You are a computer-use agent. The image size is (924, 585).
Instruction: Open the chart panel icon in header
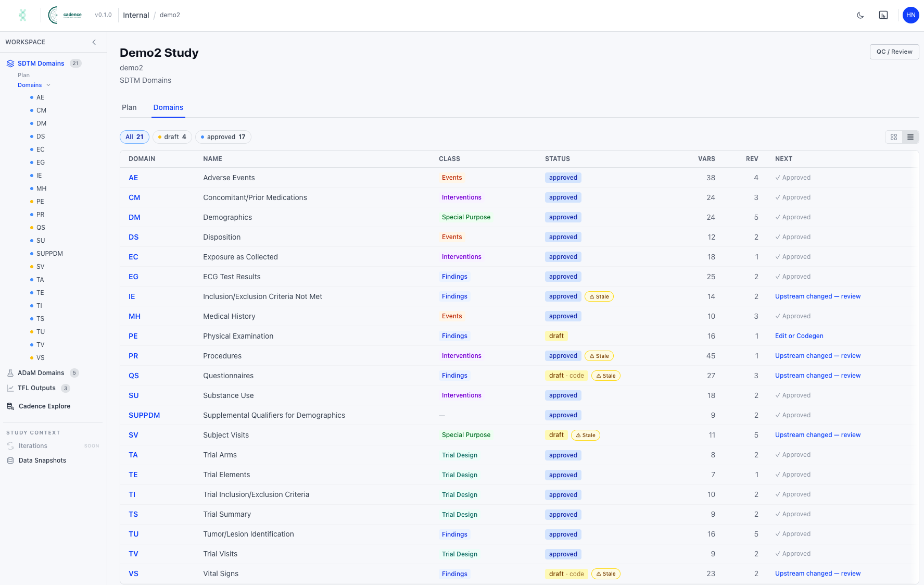pyautogui.click(x=883, y=15)
